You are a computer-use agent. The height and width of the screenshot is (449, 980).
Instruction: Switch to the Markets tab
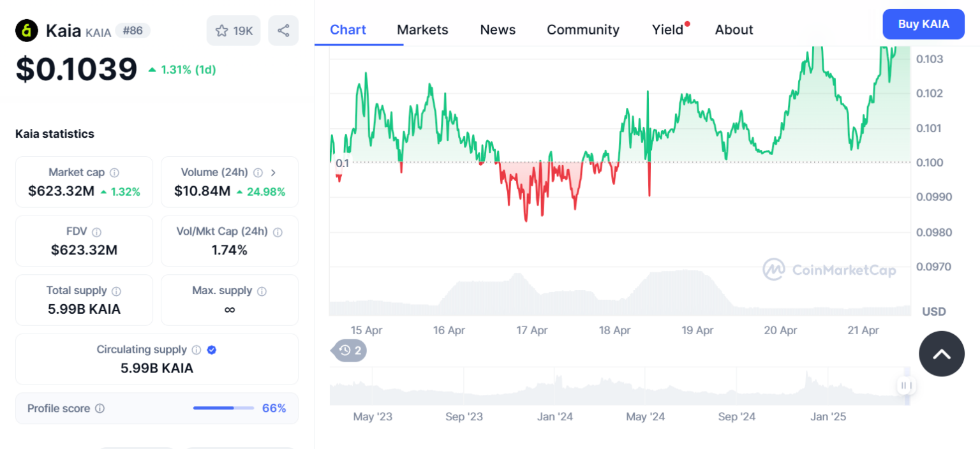click(422, 29)
